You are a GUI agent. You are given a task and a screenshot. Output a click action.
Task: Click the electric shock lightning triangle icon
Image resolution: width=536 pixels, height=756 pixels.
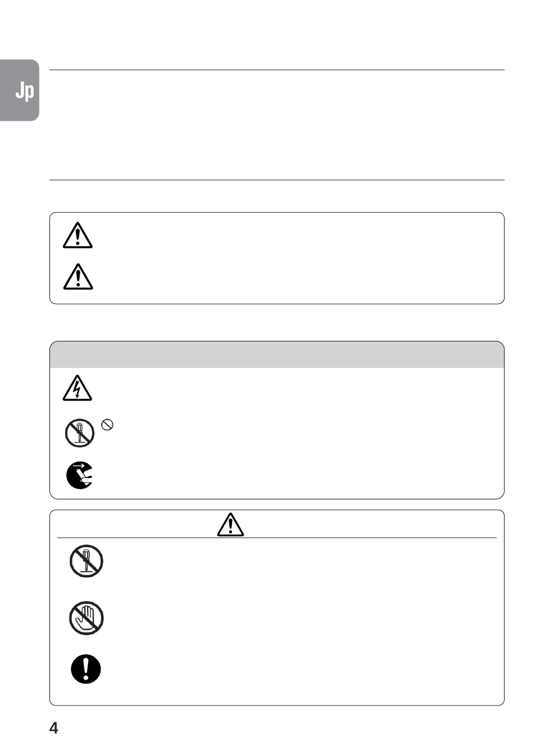(x=78, y=388)
